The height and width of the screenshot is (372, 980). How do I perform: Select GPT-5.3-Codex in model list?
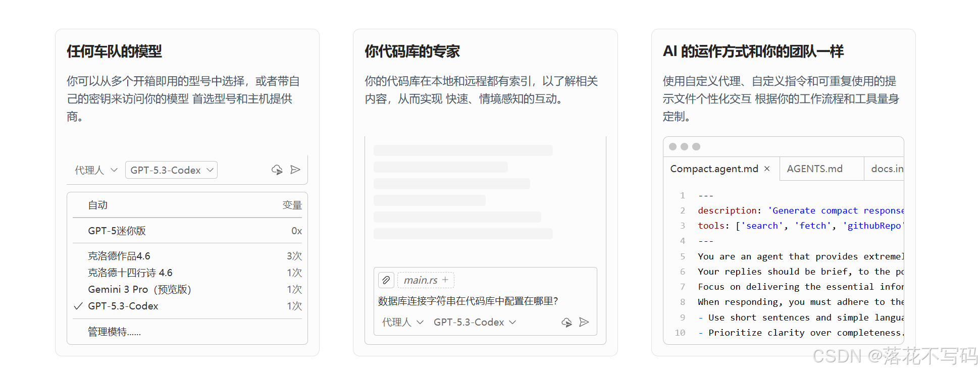(x=187, y=306)
